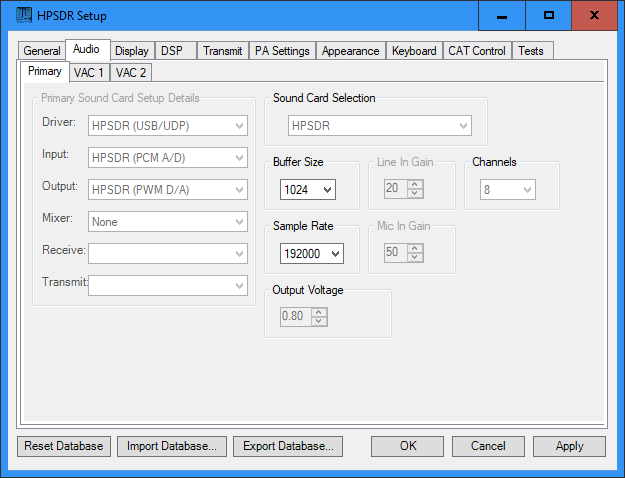625x478 pixels.
Task: Increase Output Voltage with up arrow
Action: pos(319,312)
